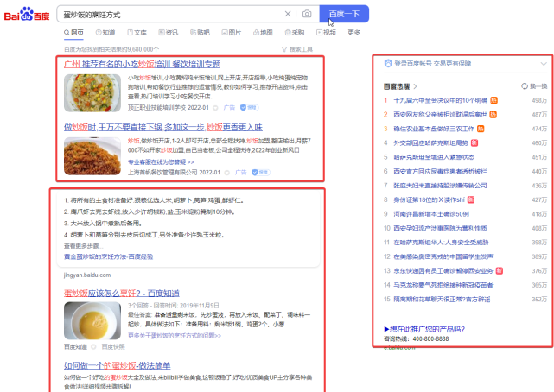
Task: Open the 更多 menu
Action: 353,33
